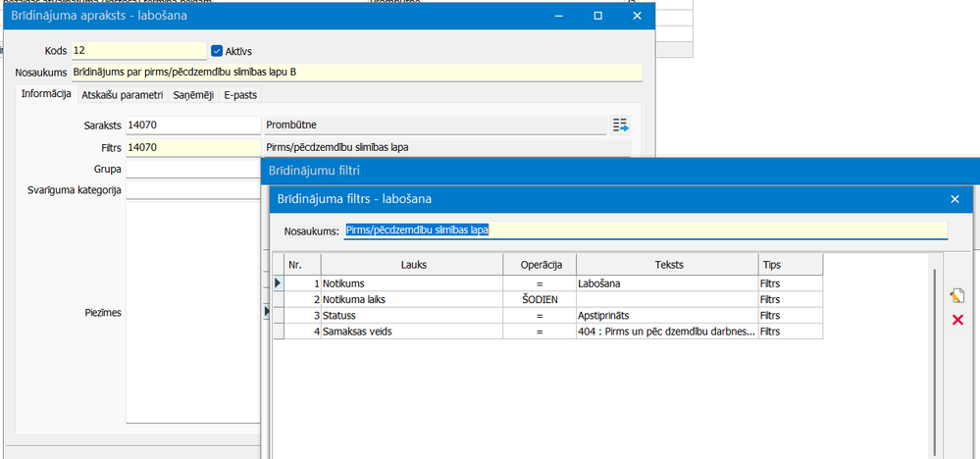This screenshot has height=459, width=980.
Task: Click the Filtrs type cell in Statuss row
Action: [x=790, y=316]
